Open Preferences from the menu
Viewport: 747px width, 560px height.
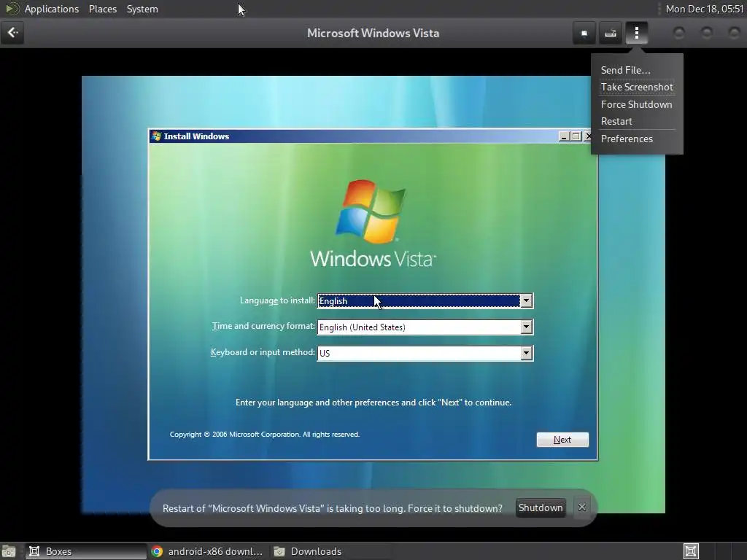pos(627,139)
